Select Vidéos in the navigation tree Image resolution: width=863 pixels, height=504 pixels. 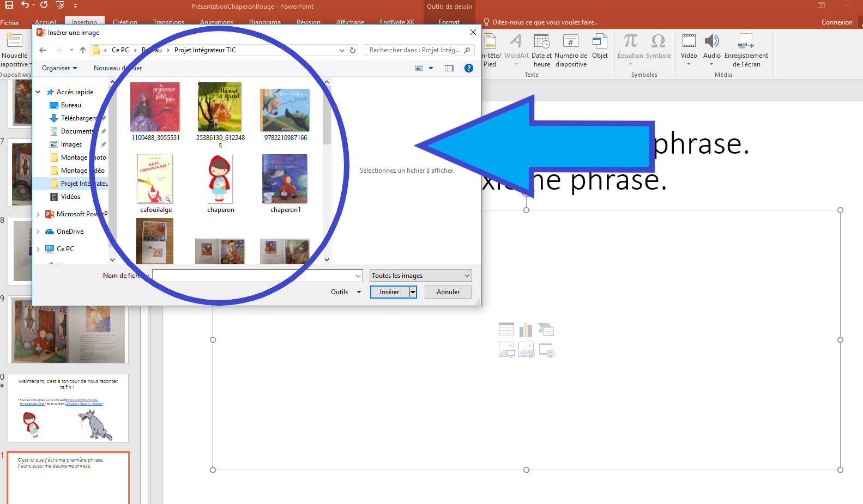pyautogui.click(x=70, y=197)
